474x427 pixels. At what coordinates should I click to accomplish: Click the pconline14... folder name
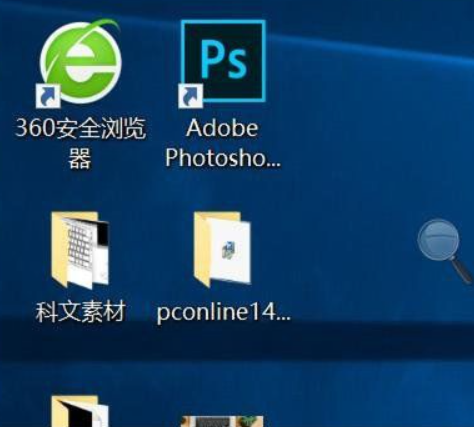223,312
